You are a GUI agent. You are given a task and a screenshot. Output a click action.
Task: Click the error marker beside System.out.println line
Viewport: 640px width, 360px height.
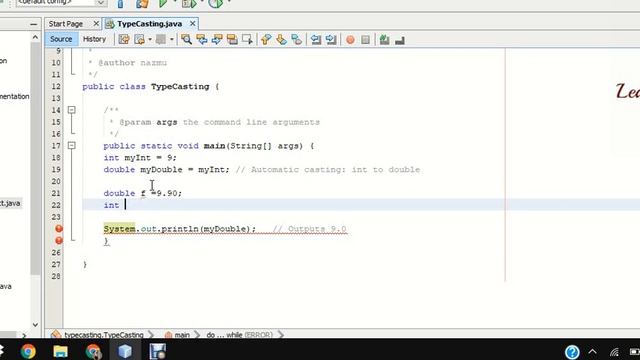click(x=59, y=229)
